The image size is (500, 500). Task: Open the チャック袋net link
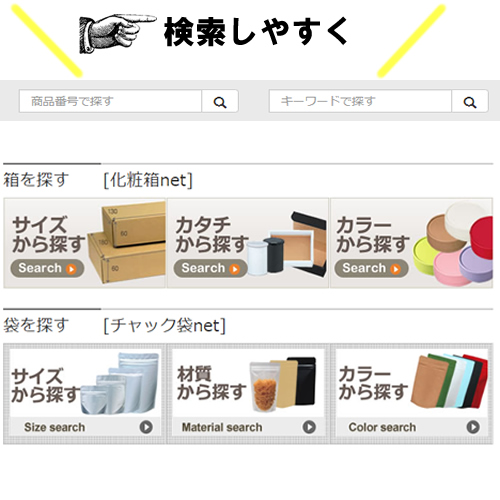(x=165, y=325)
